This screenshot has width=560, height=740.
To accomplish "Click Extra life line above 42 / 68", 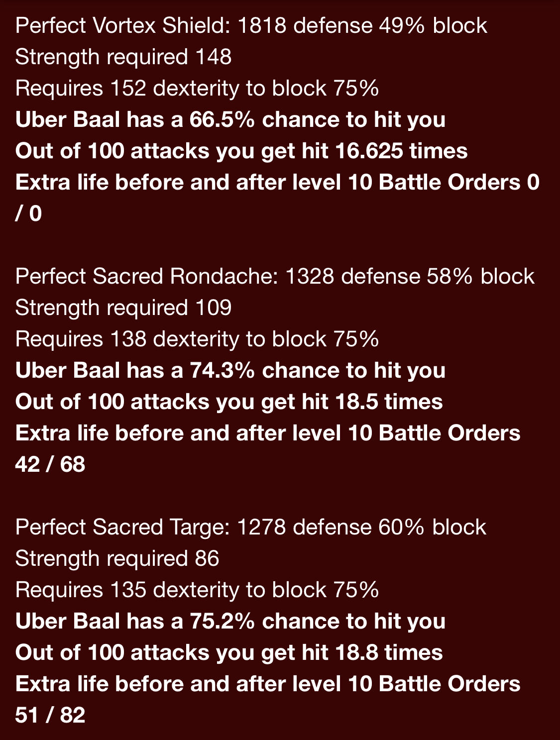I will [x=268, y=433].
